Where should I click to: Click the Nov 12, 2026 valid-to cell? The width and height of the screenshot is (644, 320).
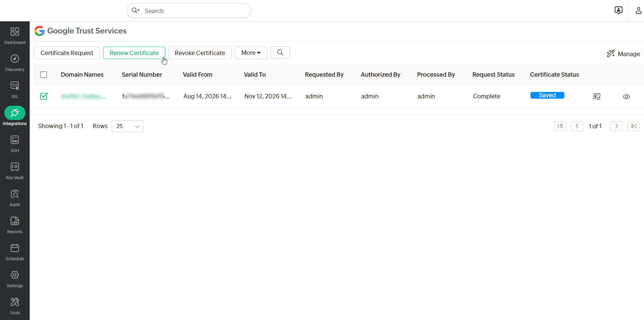(268, 96)
